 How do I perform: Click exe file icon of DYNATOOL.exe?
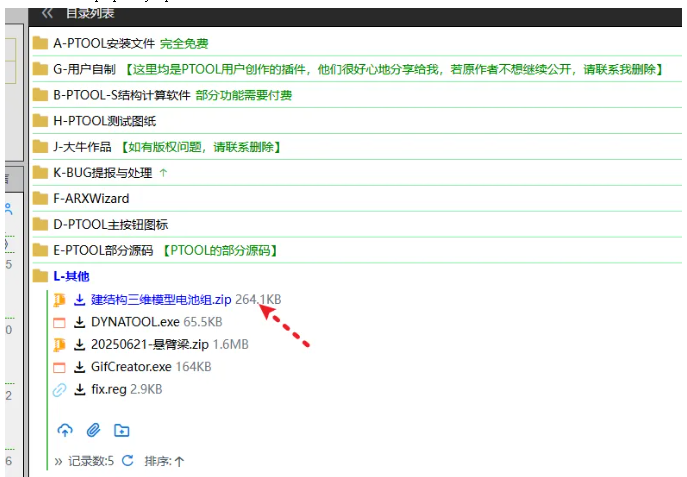59,323
